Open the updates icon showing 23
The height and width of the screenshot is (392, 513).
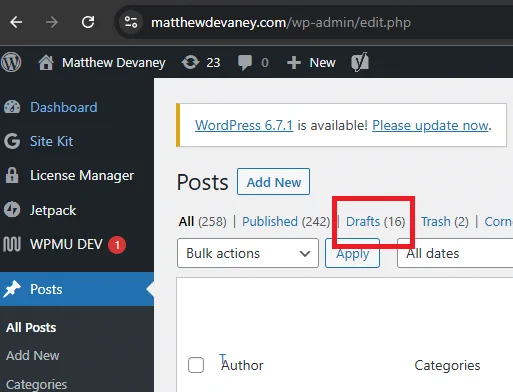[x=190, y=62]
